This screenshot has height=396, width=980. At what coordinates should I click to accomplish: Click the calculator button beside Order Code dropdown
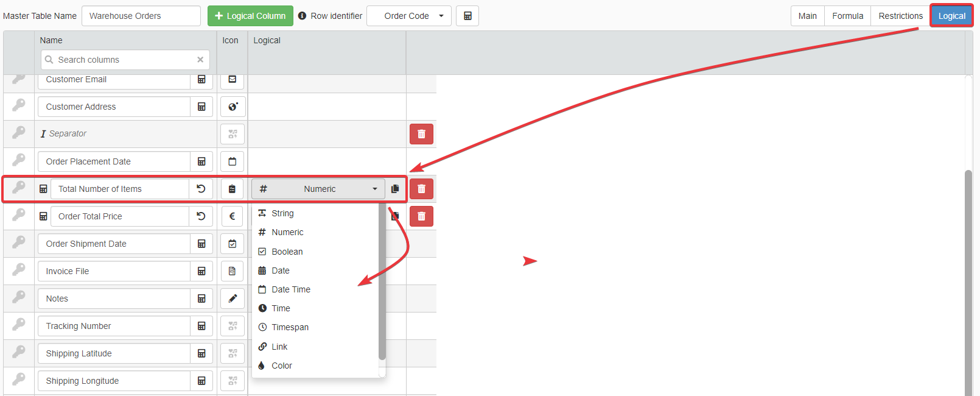click(x=467, y=16)
